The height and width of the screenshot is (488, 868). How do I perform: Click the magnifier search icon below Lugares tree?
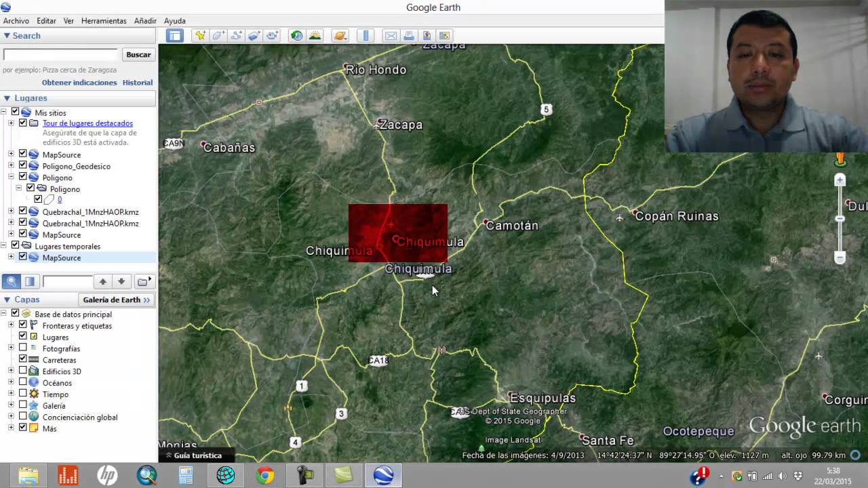pos(11,281)
